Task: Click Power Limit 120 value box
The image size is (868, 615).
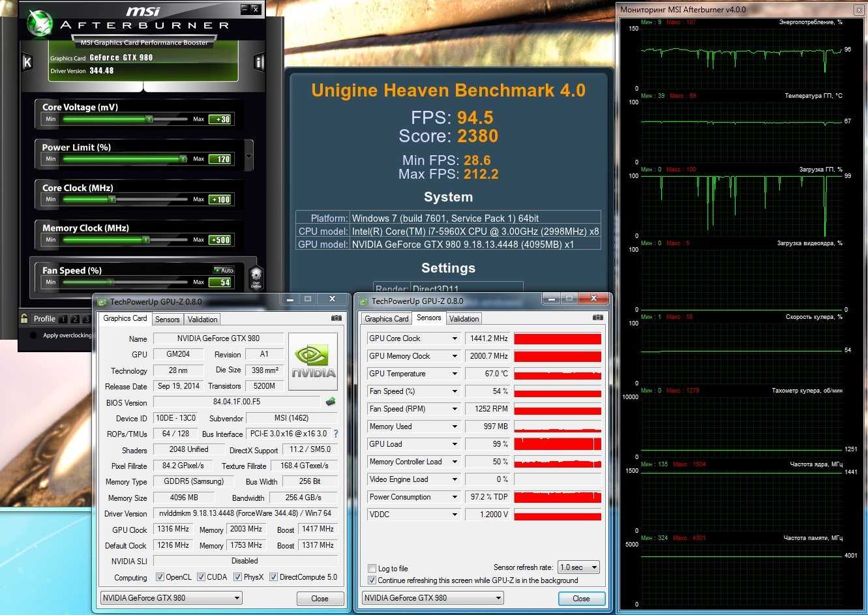Action: [220, 159]
